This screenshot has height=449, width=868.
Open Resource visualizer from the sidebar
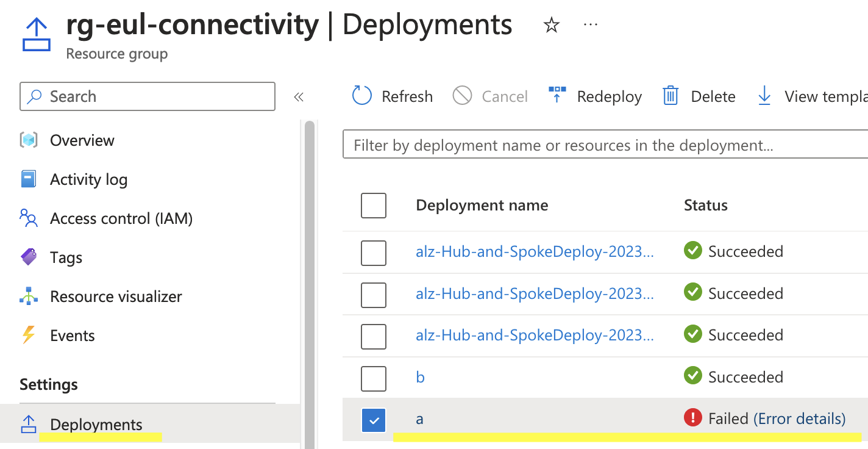pyautogui.click(x=28, y=296)
